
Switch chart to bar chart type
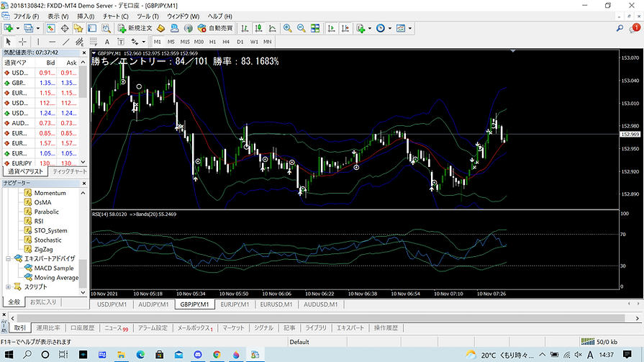(x=245, y=28)
